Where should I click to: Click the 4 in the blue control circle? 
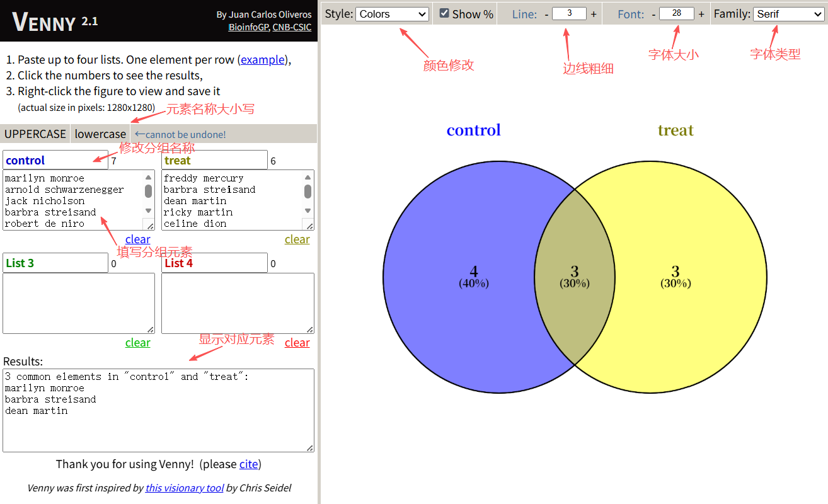point(473,272)
